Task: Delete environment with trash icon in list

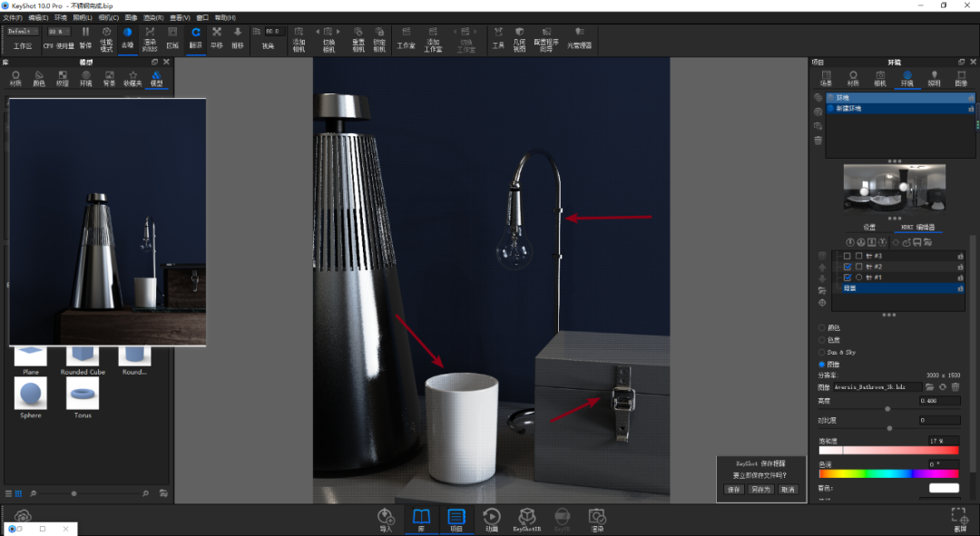Action: (x=818, y=141)
